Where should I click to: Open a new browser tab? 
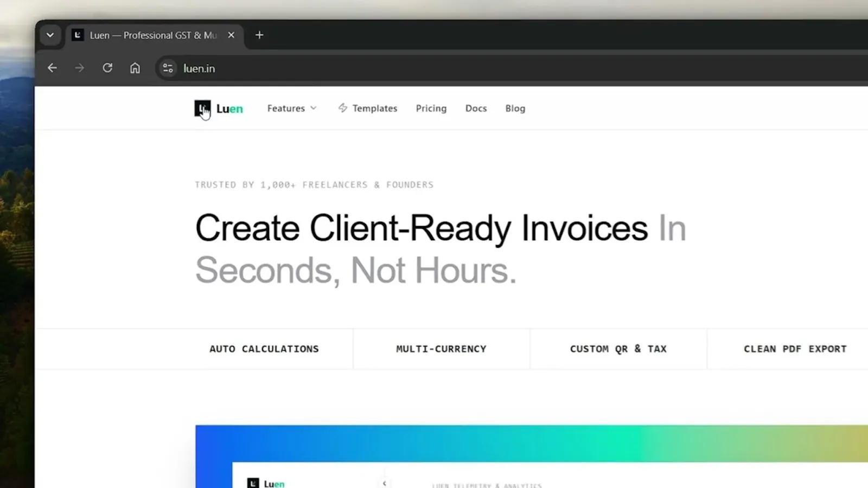point(259,35)
